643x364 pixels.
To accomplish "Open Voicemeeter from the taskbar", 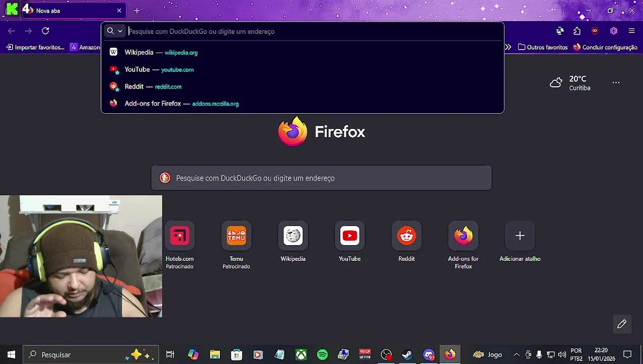I will [x=365, y=355].
